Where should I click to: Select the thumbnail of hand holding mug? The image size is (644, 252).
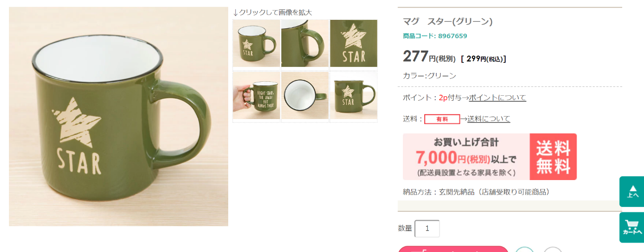coord(257,96)
